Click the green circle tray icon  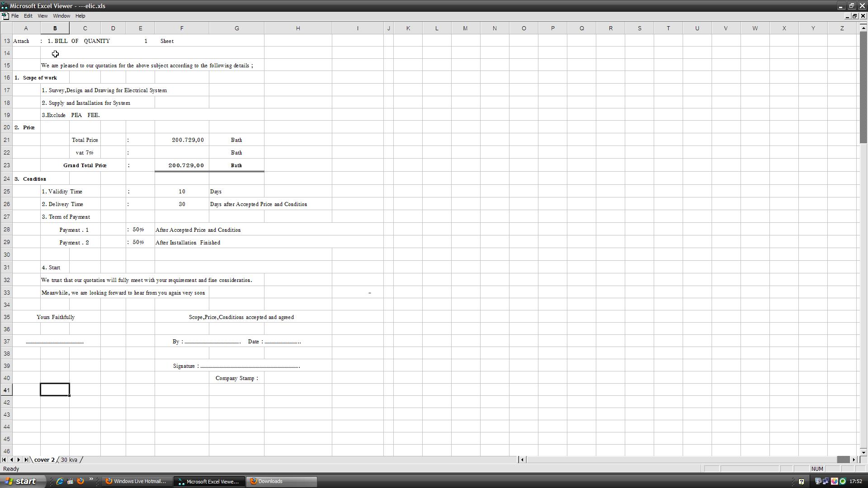pyautogui.click(x=843, y=481)
